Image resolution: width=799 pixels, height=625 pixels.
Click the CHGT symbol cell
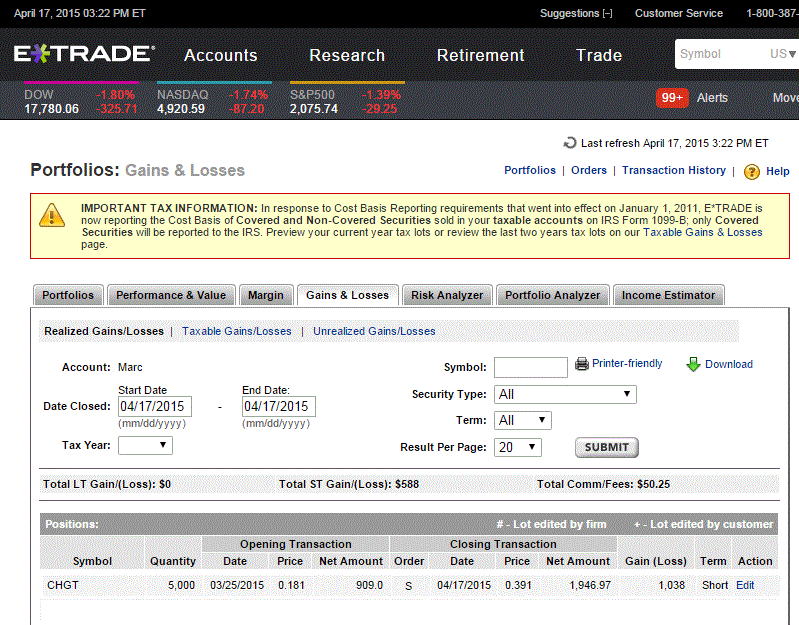tap(63, 585)
